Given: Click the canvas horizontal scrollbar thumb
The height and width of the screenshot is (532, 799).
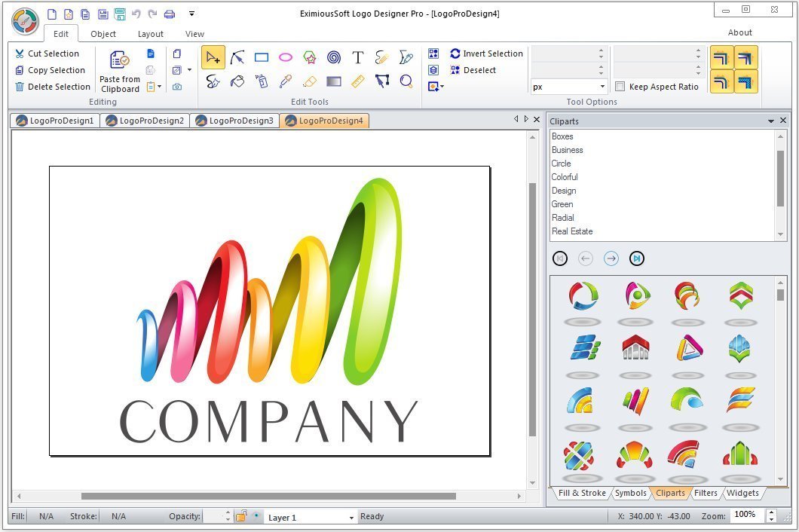Looking at the screenshot, I should [268, 496].
